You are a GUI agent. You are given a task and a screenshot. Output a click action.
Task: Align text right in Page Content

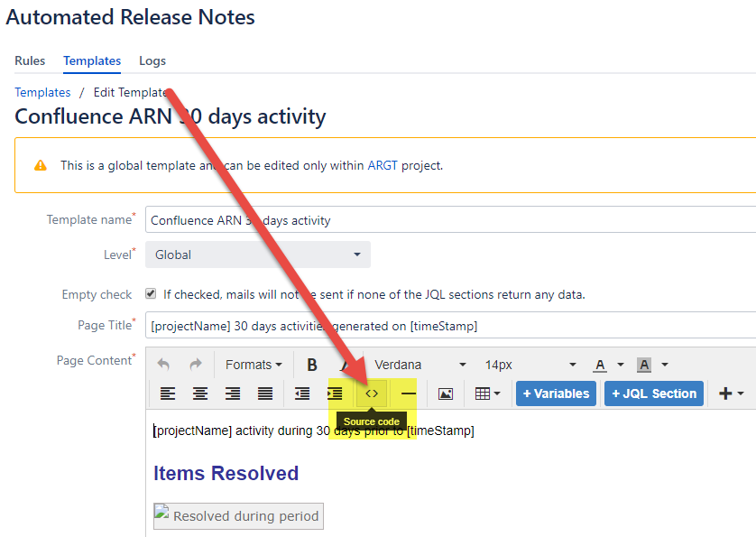233,393
